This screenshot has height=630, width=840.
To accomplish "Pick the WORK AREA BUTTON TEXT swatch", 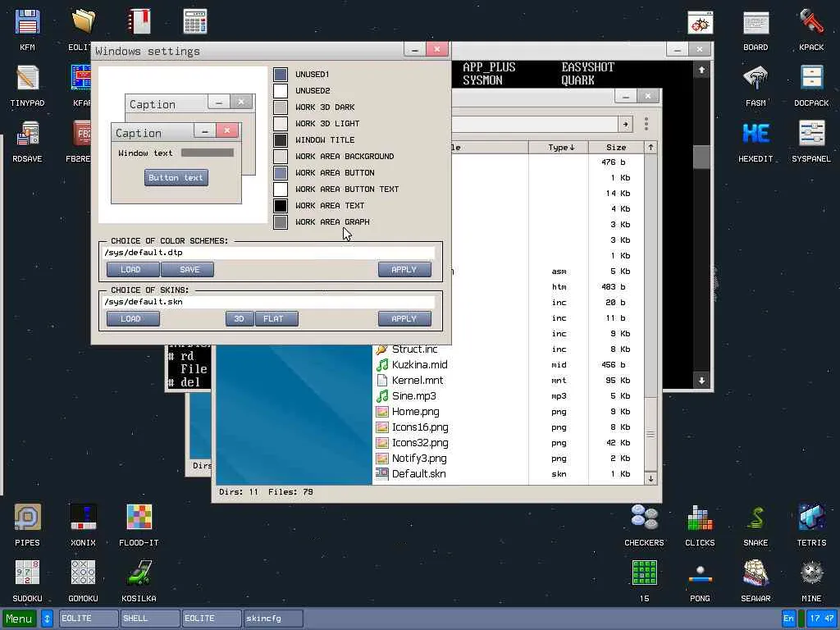I will 281,189.
